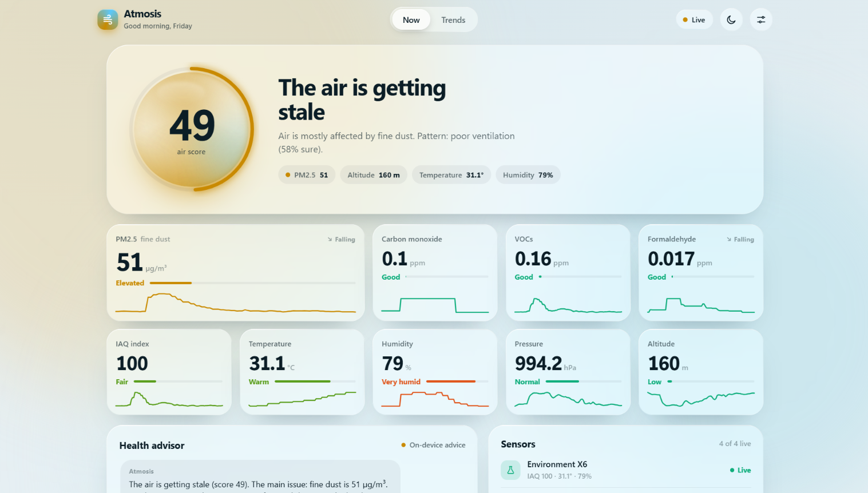Click the Formaldehyde Falling trend arrow

tap(729, 240)
